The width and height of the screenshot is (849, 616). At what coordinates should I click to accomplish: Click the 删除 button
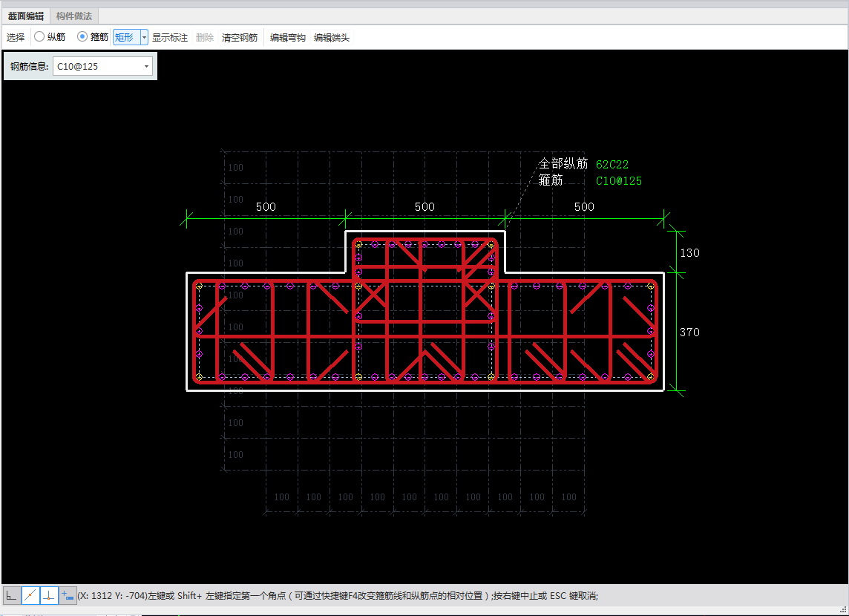tap(205, 37)
